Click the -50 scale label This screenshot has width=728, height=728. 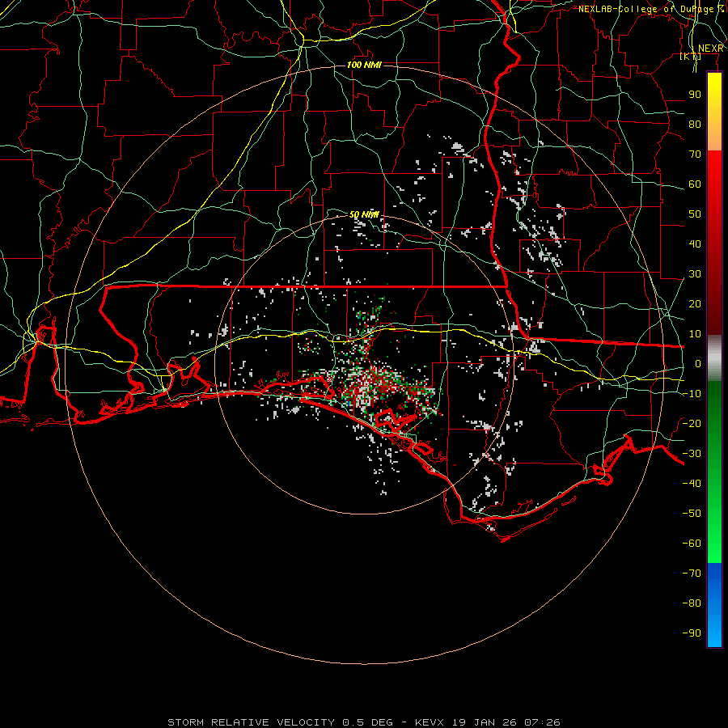pos(692,513)
